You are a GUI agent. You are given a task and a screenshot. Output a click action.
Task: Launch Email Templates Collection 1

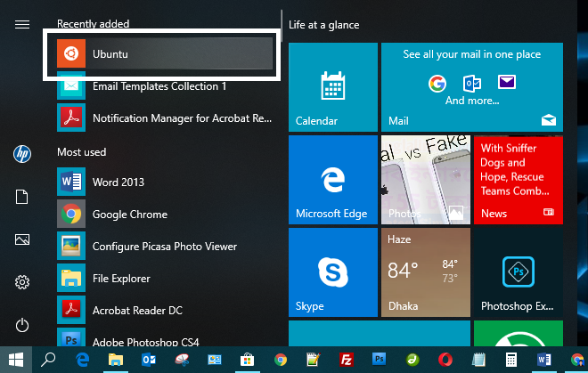pos(165,85)
